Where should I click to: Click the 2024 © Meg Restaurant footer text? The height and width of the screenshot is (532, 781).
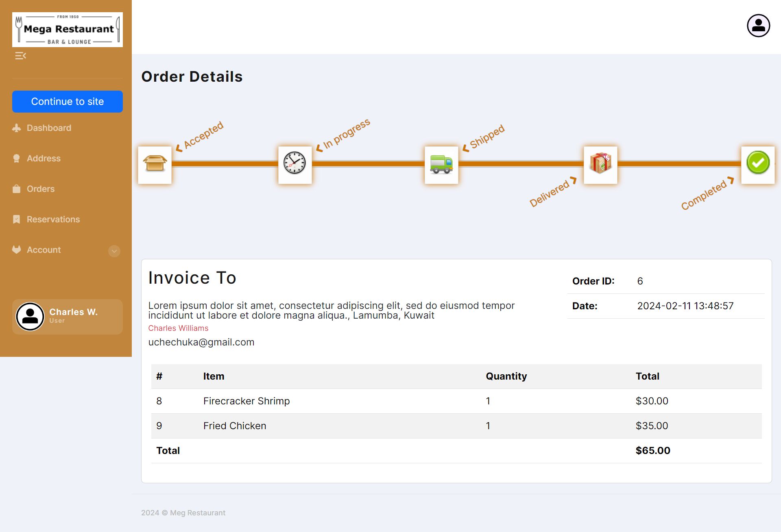pos(183,513)
